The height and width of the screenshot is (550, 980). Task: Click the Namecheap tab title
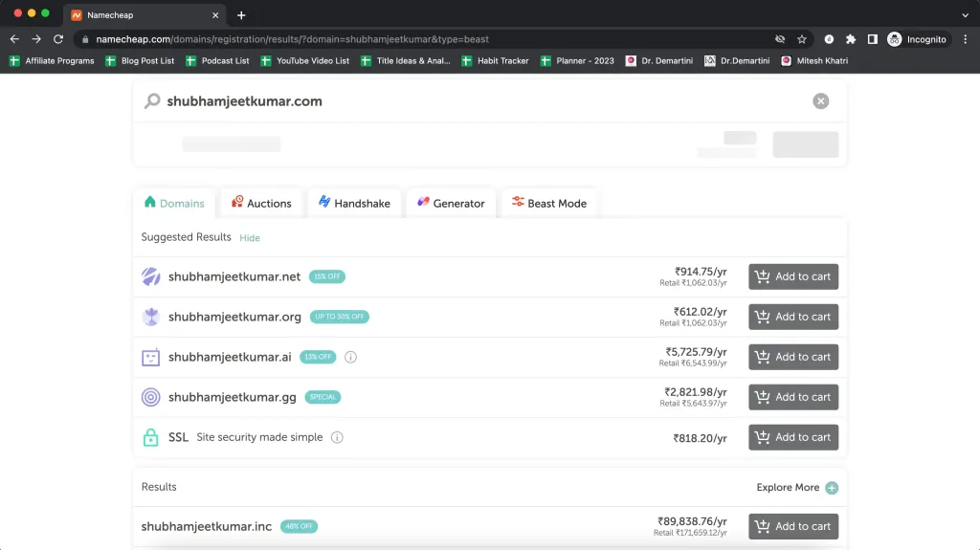pos(110,15)
